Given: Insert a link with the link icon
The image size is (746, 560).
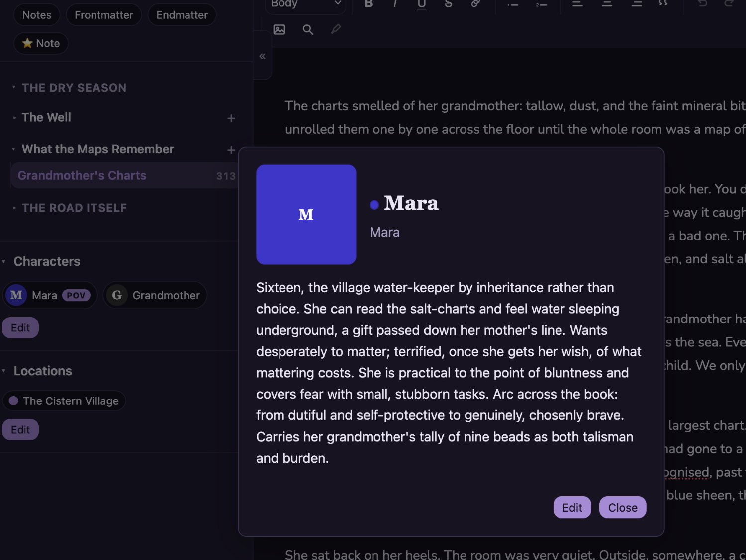Looking at the screenshot, I should tap(475, 4).
